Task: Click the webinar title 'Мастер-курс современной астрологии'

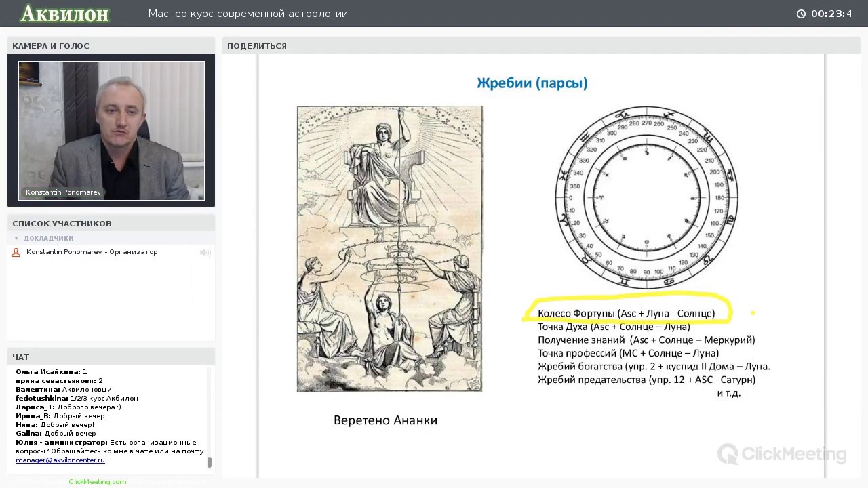Action: 248,14
